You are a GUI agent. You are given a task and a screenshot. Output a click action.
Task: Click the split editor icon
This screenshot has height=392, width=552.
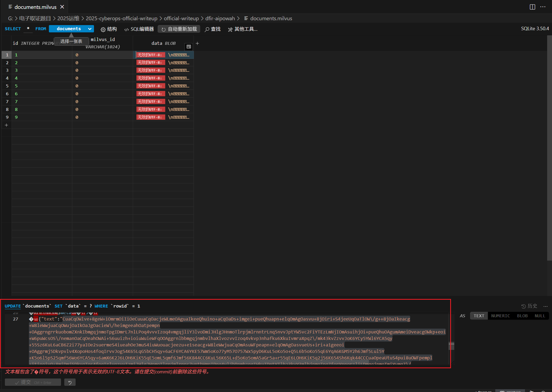[x=532, y=7]
